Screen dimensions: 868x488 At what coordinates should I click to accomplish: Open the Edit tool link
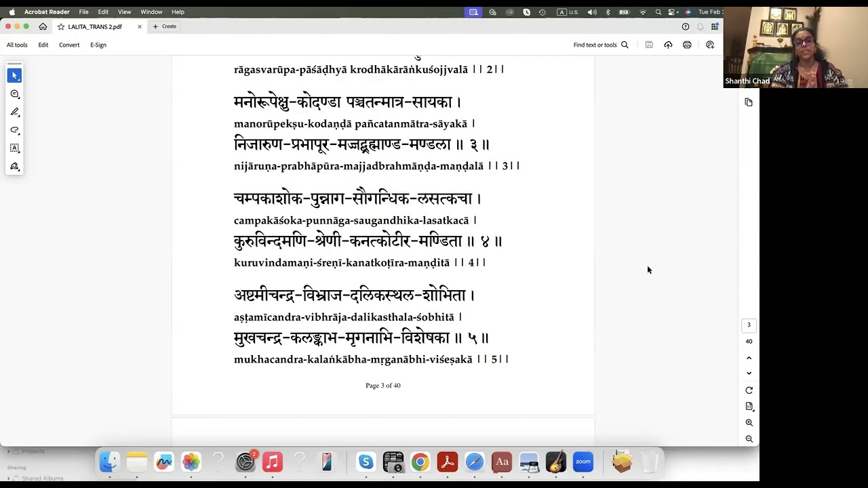(x=43, y=45)
